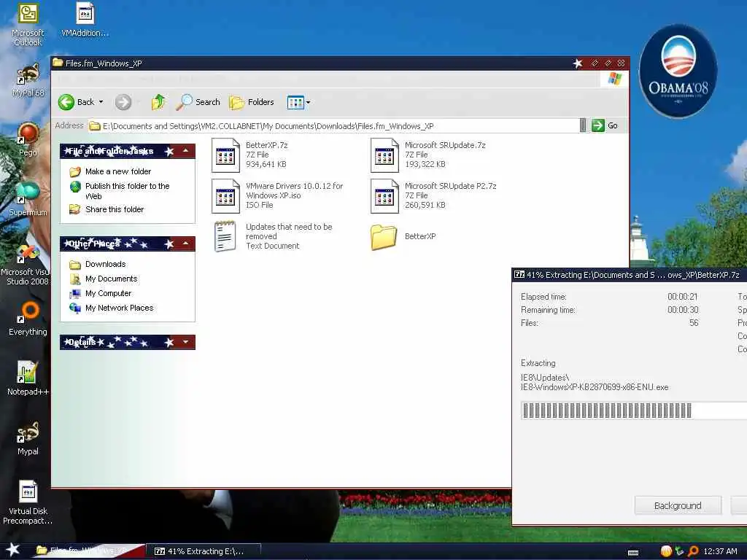This screenshot has height=560, width=747.
Task: Select the Microsoft SRUpdate.7z file icon
Action: tap(384, 155)
